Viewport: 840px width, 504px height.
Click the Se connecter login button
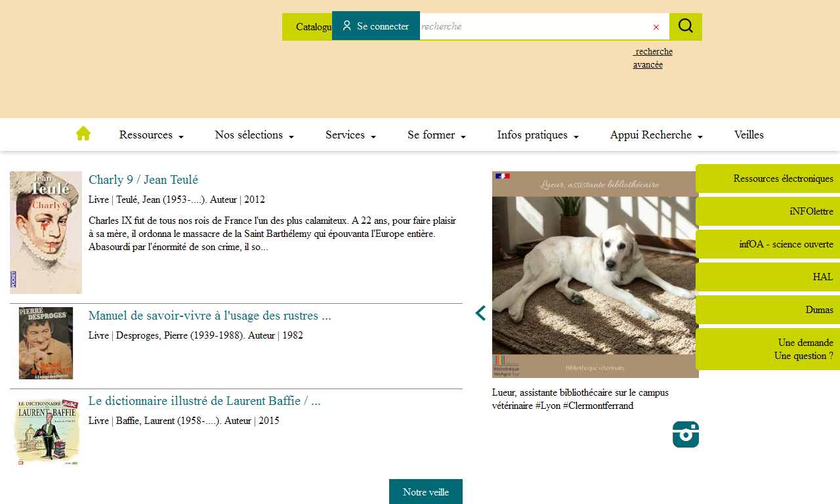pyautogui.click(x=375, y=26)
